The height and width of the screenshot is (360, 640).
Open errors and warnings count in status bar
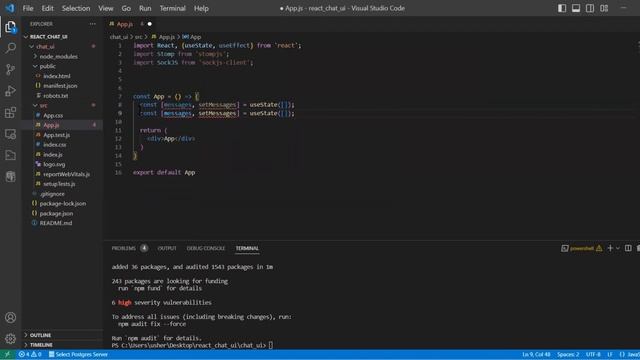tap(30, 354)
